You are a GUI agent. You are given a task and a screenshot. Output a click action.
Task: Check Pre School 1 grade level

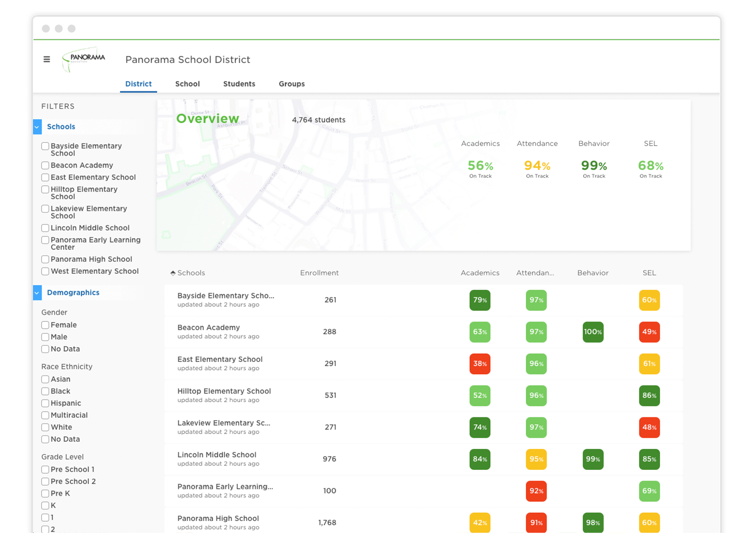[45, 469]
